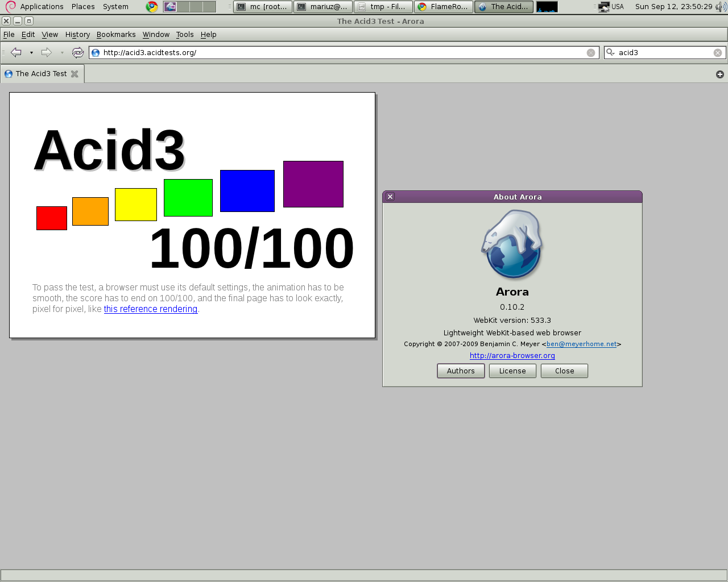
Task: Open the System menu in top panel
Action: (x=115, y=7)
